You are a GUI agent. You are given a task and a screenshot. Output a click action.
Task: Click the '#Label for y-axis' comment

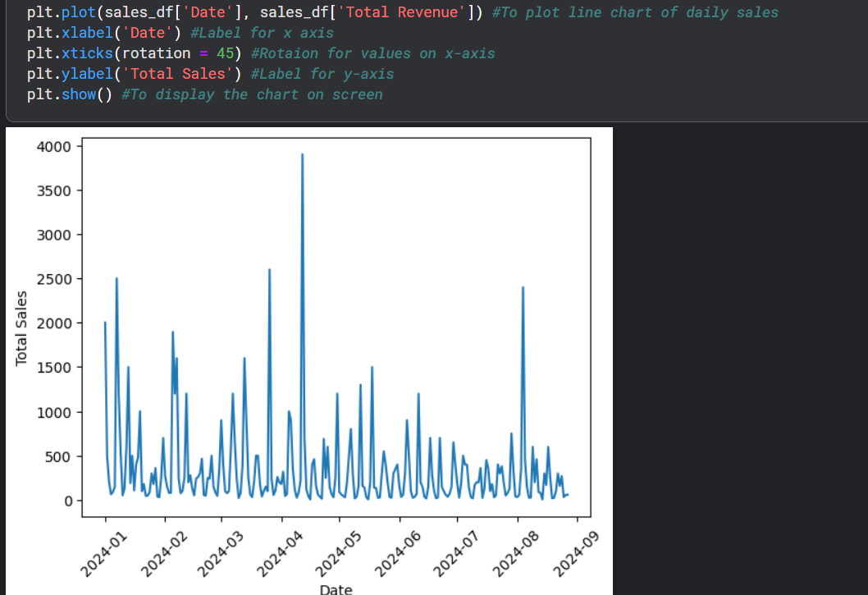[x=322, y=74]
